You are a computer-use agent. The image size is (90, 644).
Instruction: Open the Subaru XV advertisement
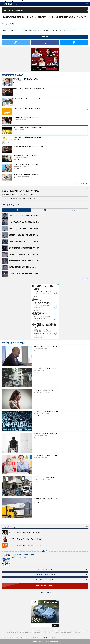click(45, 611)
